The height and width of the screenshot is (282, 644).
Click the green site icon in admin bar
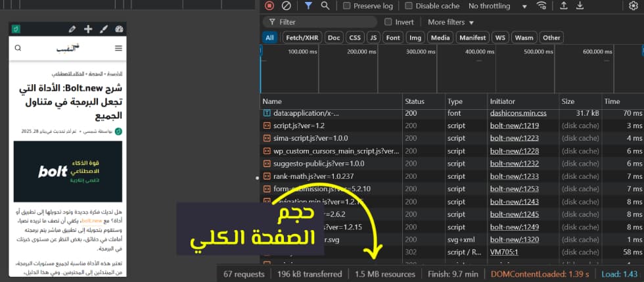coord(16,29)
